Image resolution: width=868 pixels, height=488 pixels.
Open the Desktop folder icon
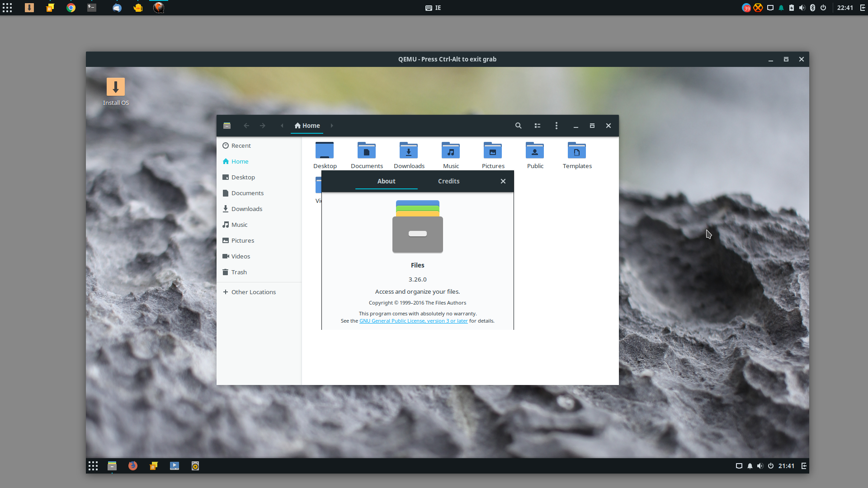pyautogui.click(x=325, y=151)
